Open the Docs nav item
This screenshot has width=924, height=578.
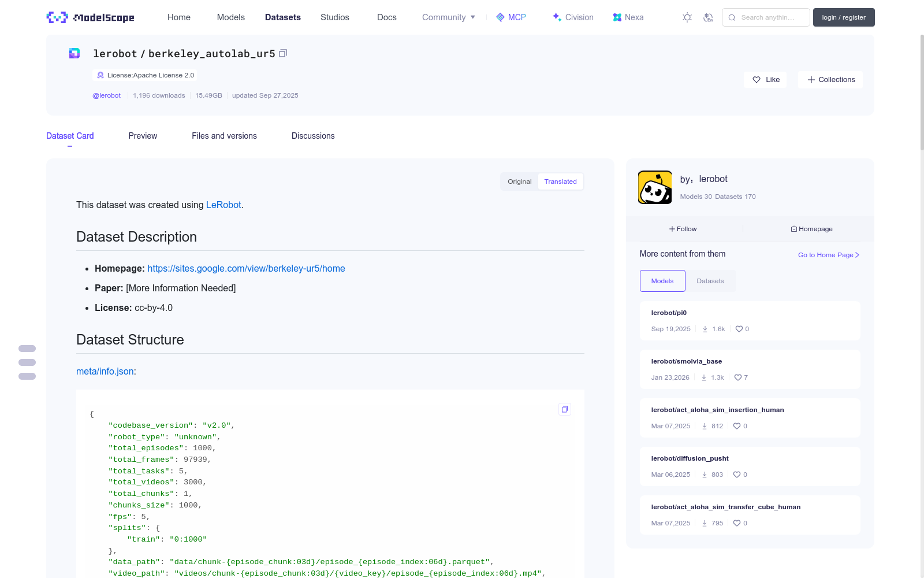(387, 17)
